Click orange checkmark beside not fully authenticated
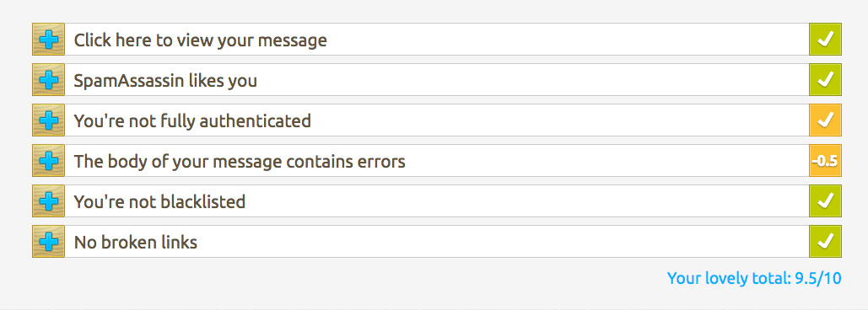 pos(825,120)
